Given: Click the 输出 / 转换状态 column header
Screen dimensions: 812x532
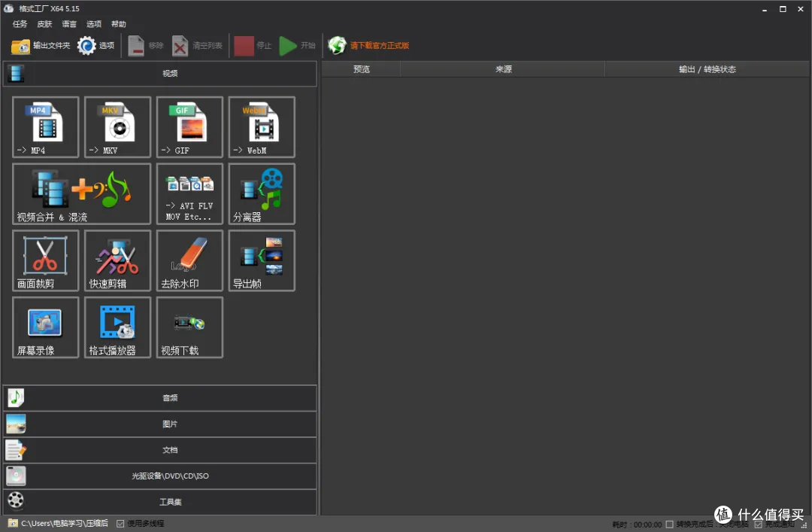Looking at the screenshot, I should point(707,69).
